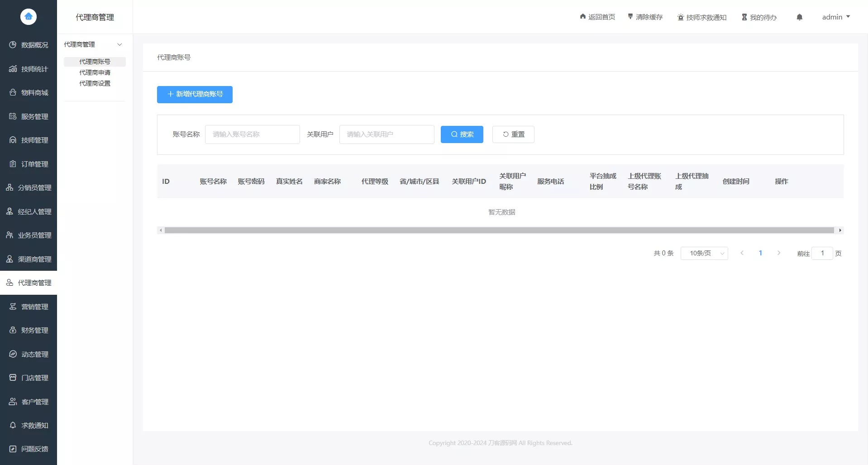Open the notification bell icon
The height and width of the screenshot is (465, 868).
coord(799,17)
